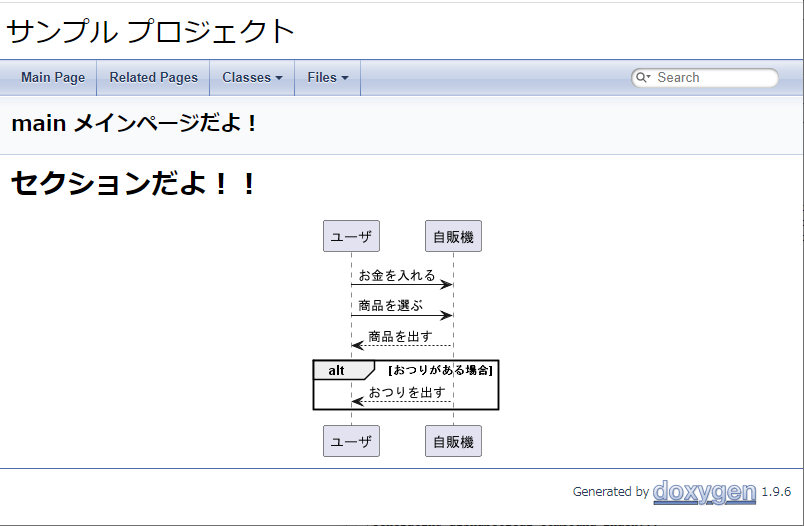Click the top ユーザ participant box
Image resolution: width=804 pixels, height=526 pixels.
point(351,236)
